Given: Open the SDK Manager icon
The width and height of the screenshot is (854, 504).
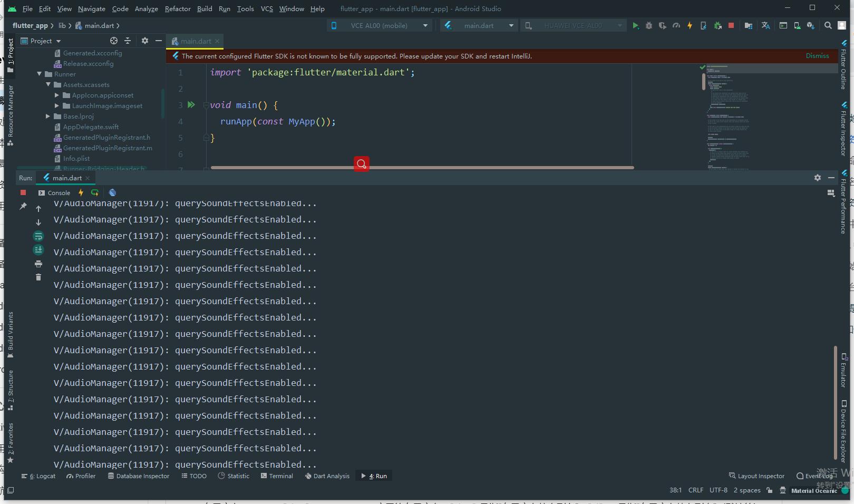Looking at the screenshot, I should click(x=811, y=25).
